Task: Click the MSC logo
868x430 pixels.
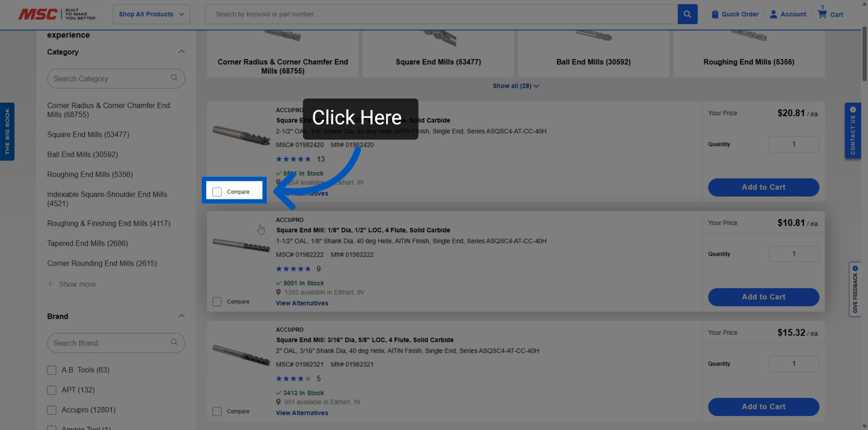Action: [57, 14]
